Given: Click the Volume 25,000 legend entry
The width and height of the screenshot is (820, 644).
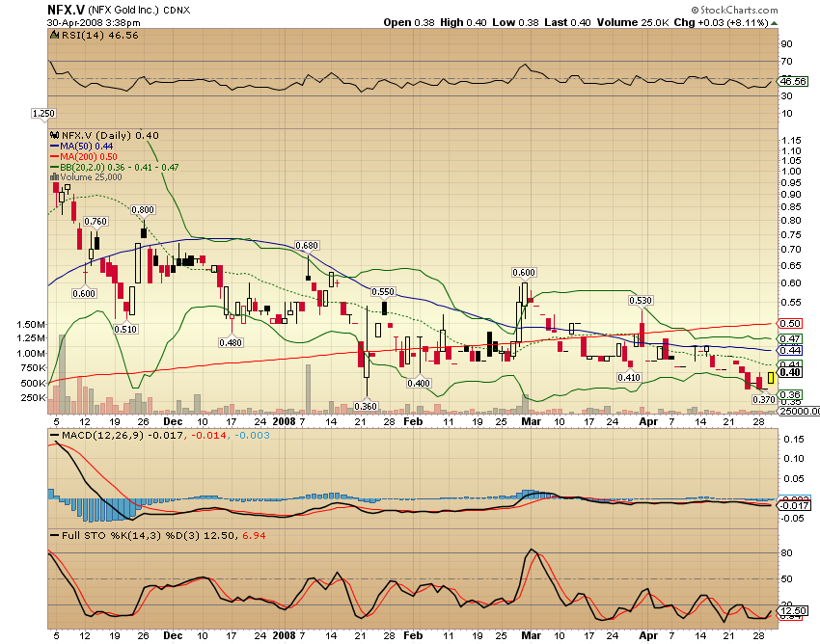Looking at the screenshot, I should (86, 177).
